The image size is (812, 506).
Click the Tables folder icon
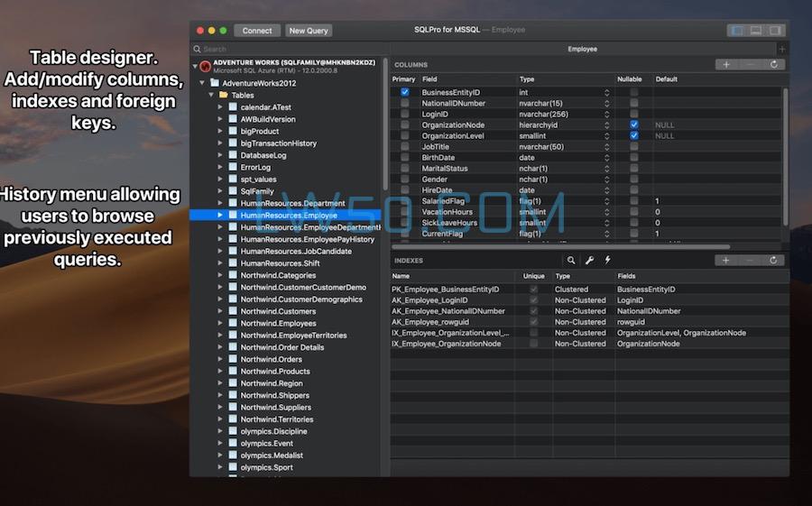point(224,96)
